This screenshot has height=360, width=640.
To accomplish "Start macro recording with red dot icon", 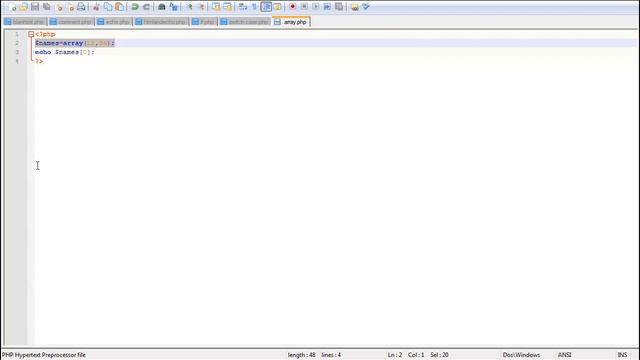I will pyautogui.click(x=292, y=7).
